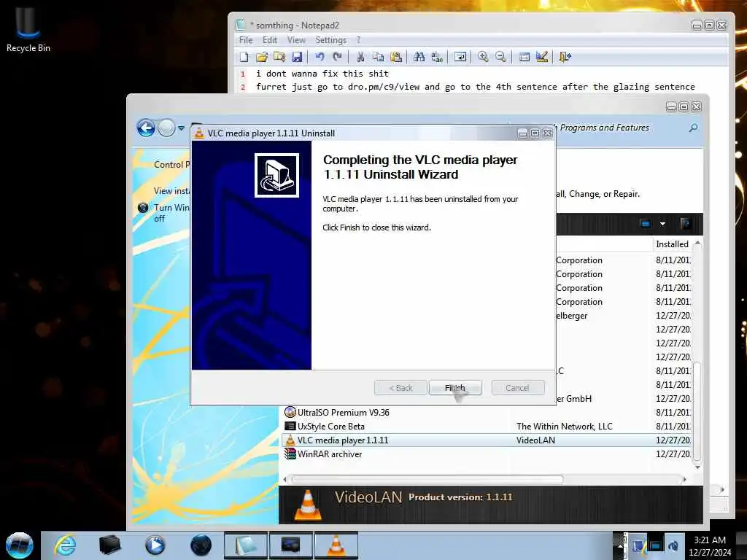Open View installed updates link
The image size is (747, 560).
point(171,190)
